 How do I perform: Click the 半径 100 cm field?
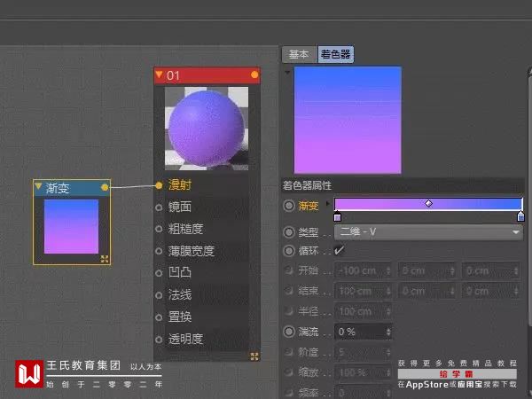pyautogui.click(x=363, y=311)
